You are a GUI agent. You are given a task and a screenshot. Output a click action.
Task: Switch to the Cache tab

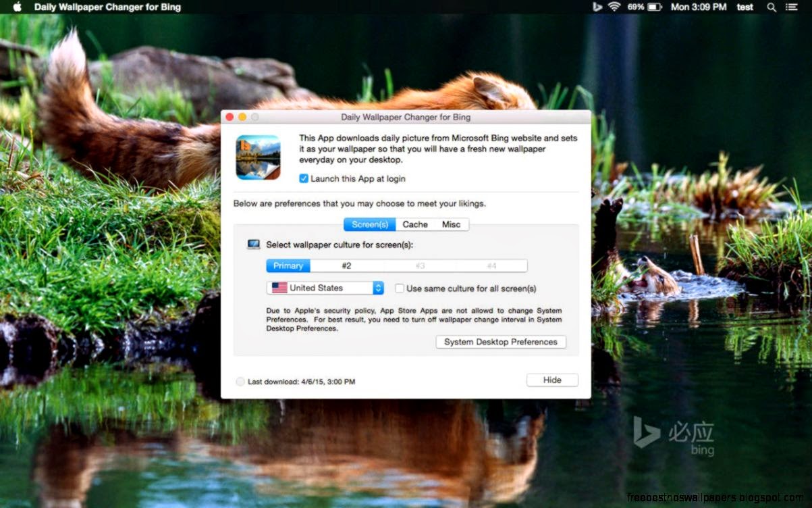[x=415, y=224]
